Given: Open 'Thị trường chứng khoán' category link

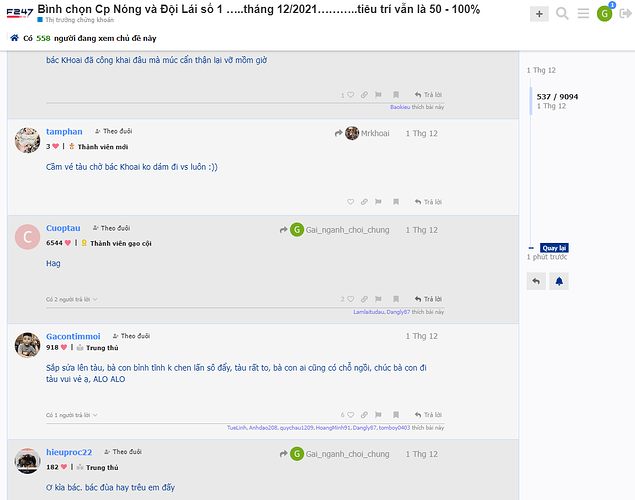Looking at the screenshot, I should [75, 20].
